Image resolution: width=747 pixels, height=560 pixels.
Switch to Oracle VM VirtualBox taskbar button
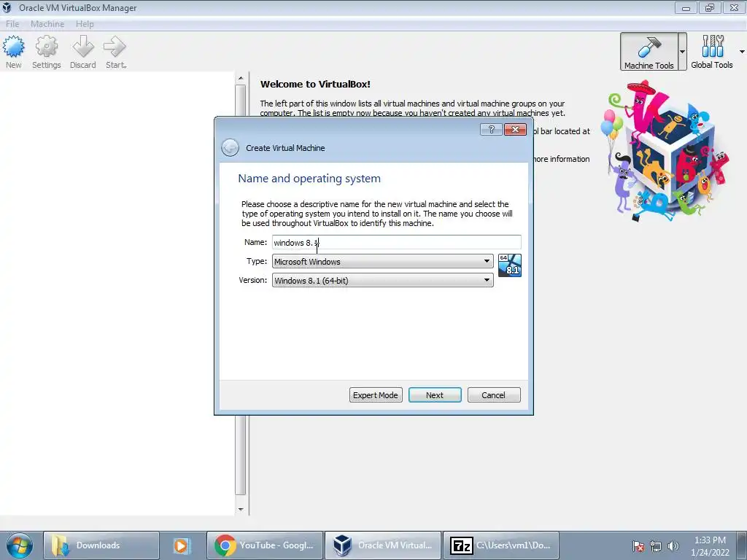click(x=383, y=545)
